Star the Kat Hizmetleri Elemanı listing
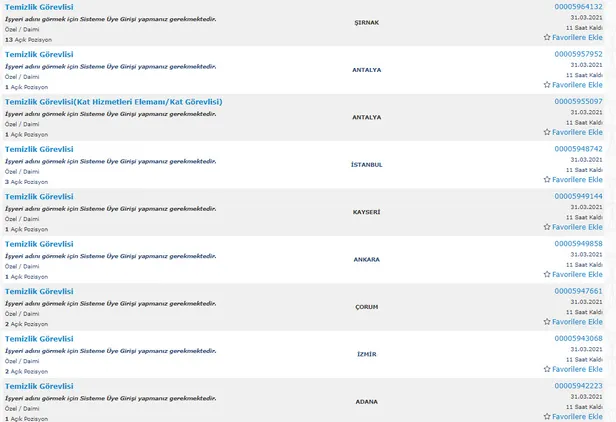Viewport: 616px width, 422px height. click(x=547, y=132)
